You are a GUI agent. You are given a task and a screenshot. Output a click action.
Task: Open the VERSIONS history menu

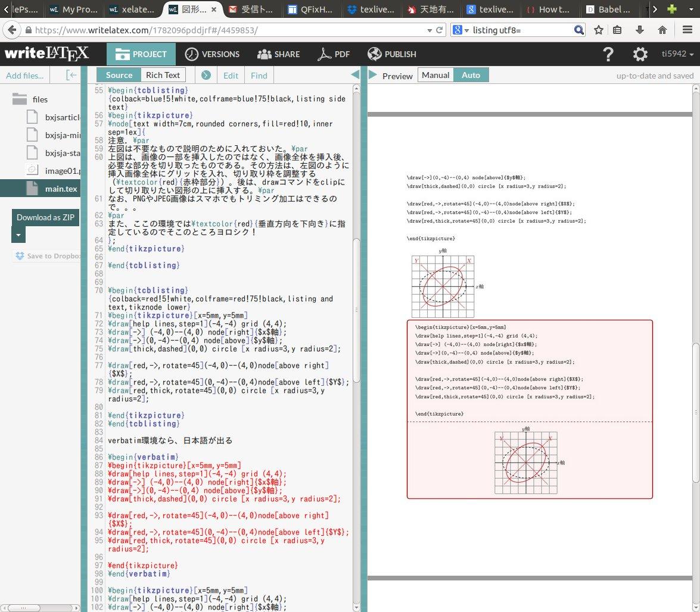[x=213, y=54]
